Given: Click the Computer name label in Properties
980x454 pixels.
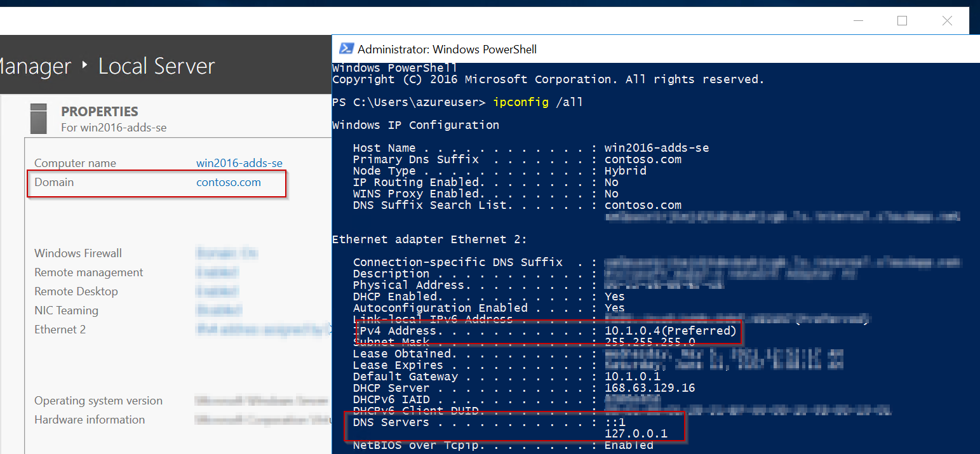Looking at the screenshot, I should [75, 163].
